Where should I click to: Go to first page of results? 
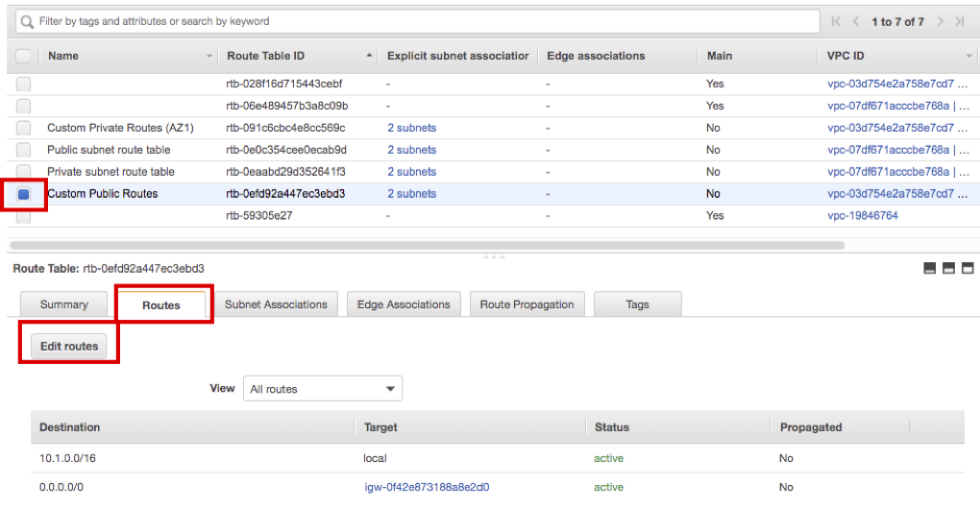pos(836,21)
